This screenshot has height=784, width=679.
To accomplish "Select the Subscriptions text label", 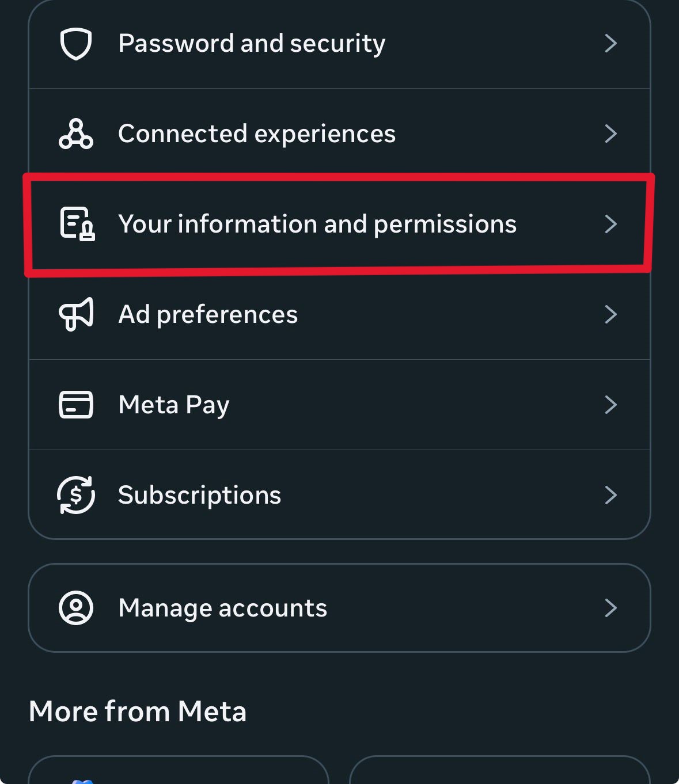I will (x=199, y=495).
